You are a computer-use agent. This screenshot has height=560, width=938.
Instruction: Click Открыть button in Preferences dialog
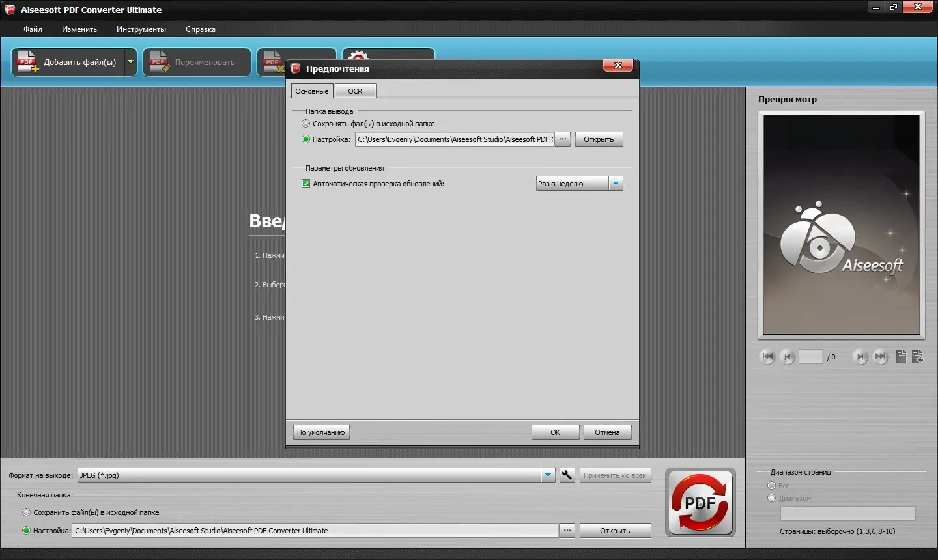[599, 139]
